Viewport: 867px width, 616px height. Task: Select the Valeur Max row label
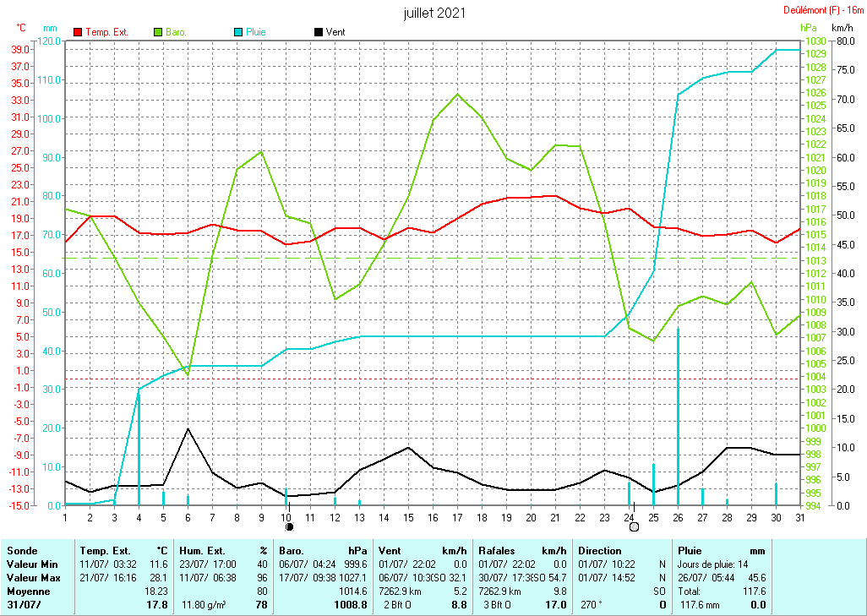tap(31, 577)
